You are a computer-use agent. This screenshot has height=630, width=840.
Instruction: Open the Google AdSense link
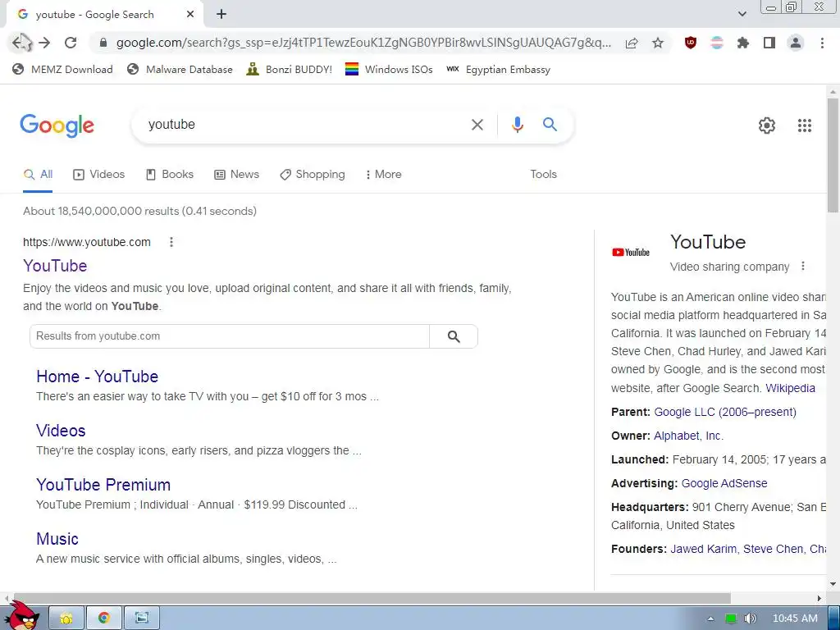tap(724, 483)
